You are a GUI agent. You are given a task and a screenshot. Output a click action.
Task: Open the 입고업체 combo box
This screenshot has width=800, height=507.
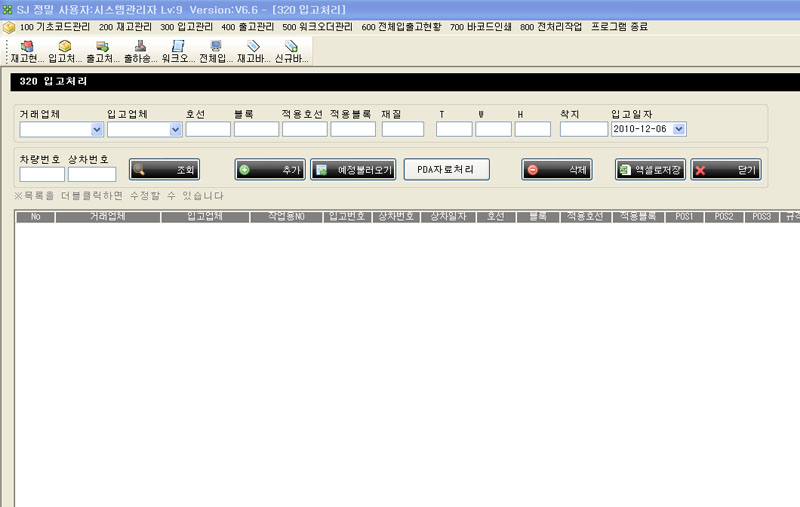(176, 129)
